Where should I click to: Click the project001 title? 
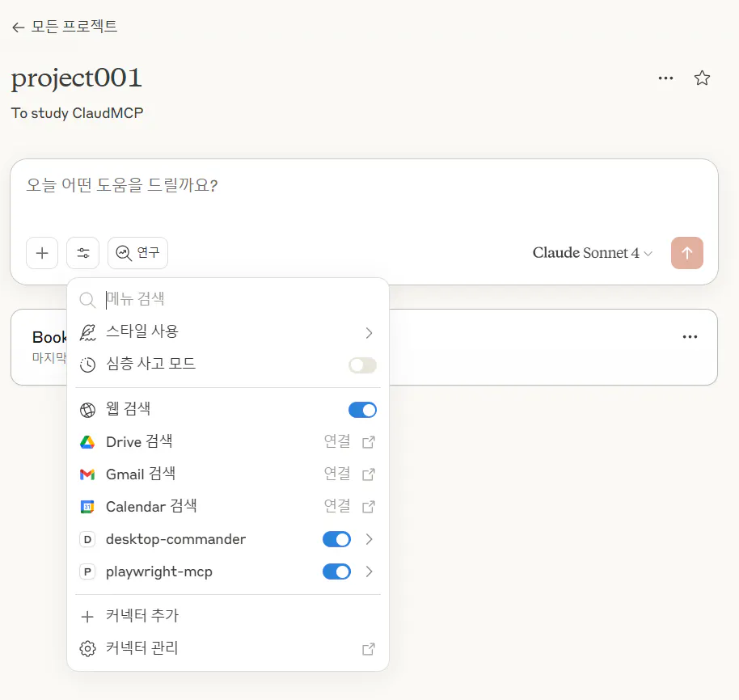pos(76,78)
